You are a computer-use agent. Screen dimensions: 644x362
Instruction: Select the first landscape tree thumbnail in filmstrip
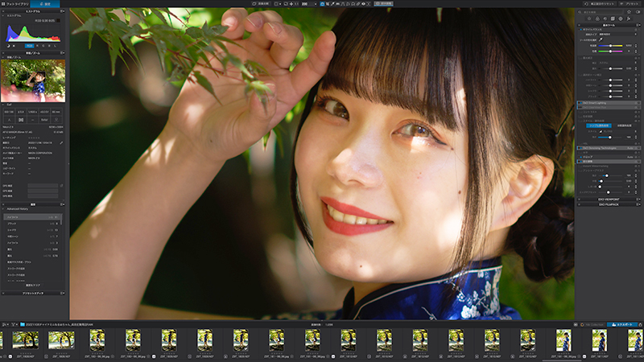coord(26,339)
